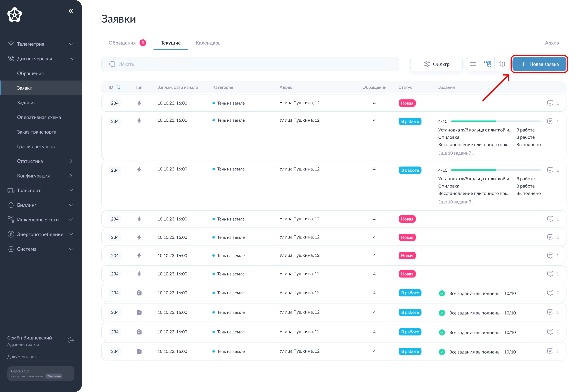586x392 pixels.
Task: Switch to the Календарь tab
Action: pyautogui.click(x=208, y=43)
